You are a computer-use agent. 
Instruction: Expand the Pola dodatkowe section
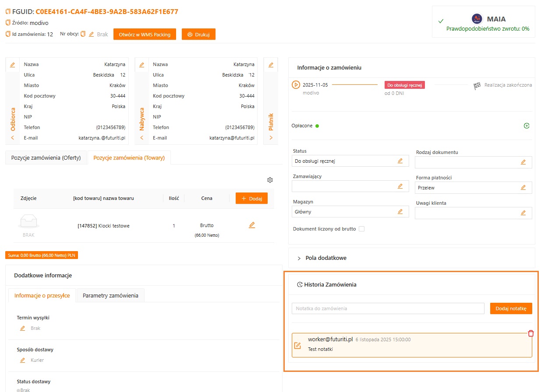click(x=299, y=258)
